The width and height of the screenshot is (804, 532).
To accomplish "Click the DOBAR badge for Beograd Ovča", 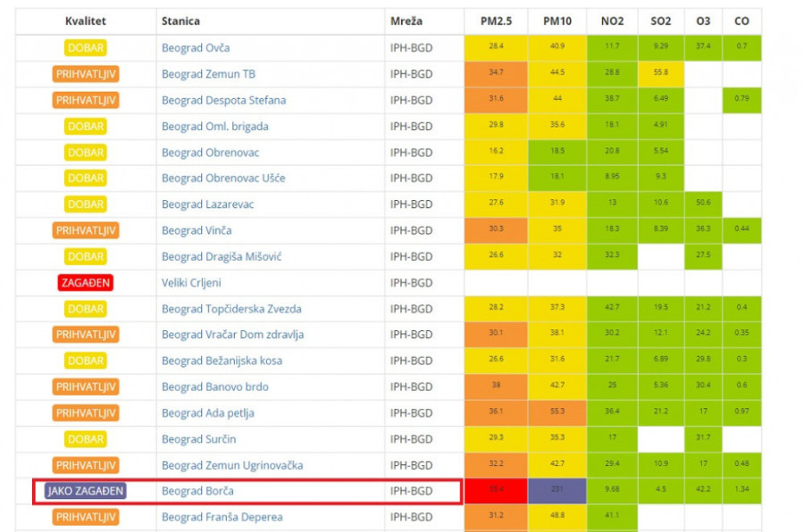I will coord(86,47).
